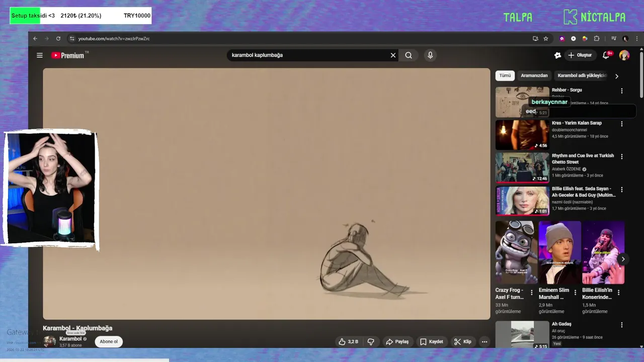Viewport: 644px width, 362px height.
Task: Open Rehber - Sorgu video thumbnail
Action: click(x=522, y=102)
